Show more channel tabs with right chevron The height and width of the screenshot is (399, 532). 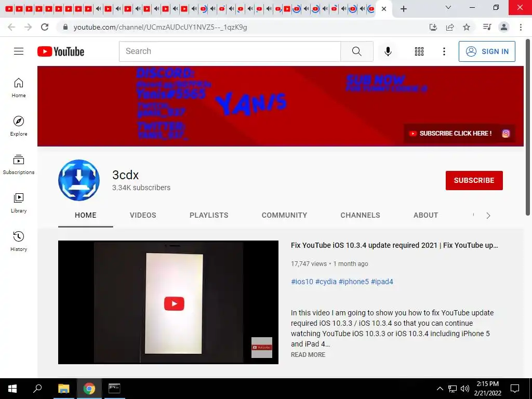pyautogui.click(x=488, y=216)
